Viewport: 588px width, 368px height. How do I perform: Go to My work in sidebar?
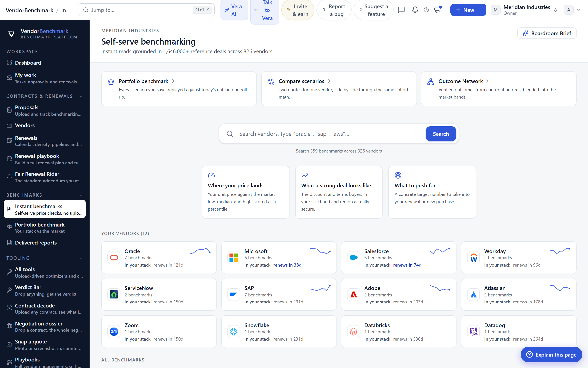45,78
